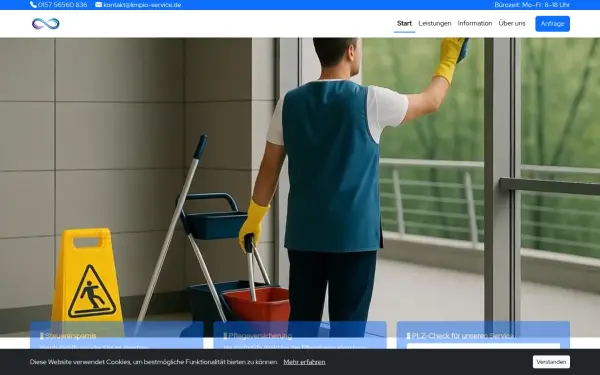Image resolution: width=600 pixels, height=375 pixels.
Task: Open email link kontakt@limpio-service.de
Action: pyautogui.click(x=142, y=5)
